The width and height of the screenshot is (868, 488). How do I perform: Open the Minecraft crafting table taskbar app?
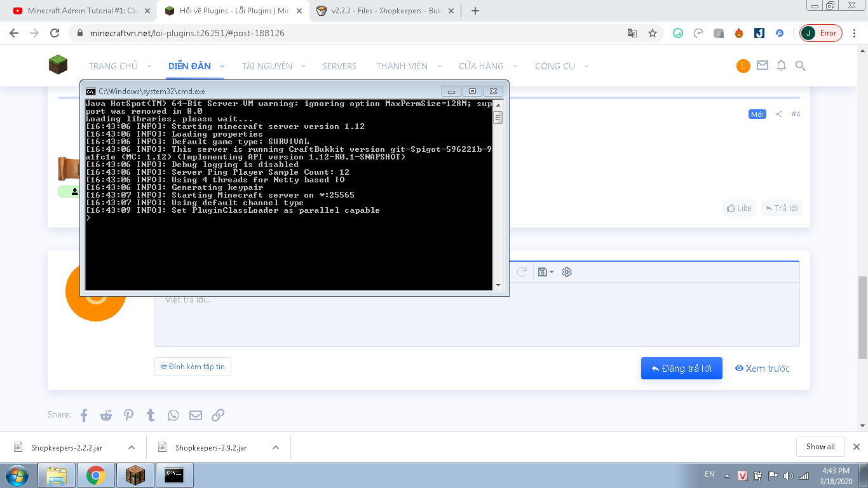click(x=135, y=475)
